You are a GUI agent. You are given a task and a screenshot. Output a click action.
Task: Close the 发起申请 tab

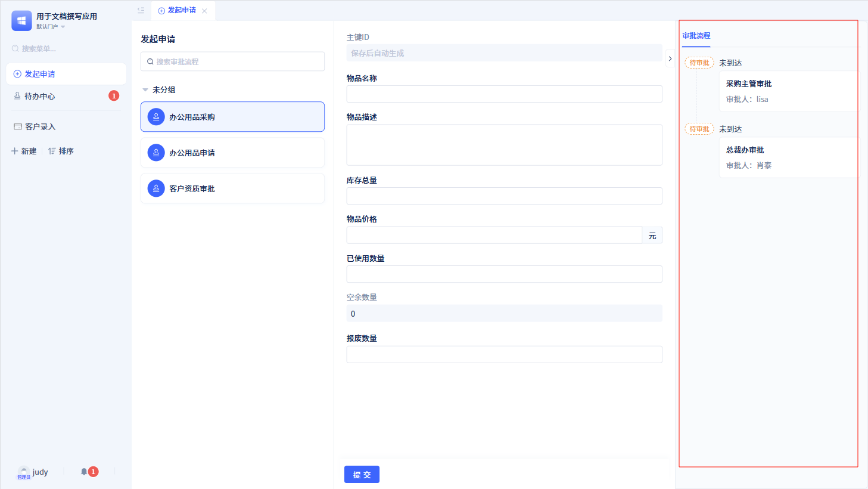[204, 11]
